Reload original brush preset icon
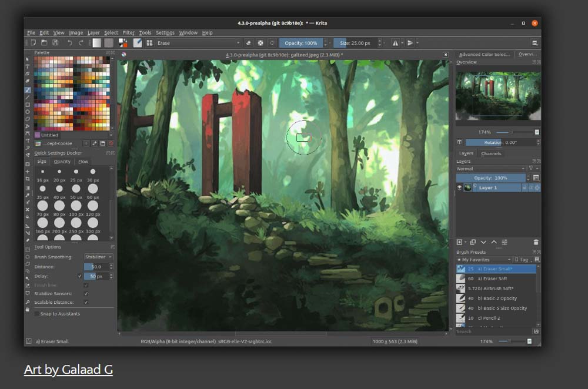Image resolution: width=588 pixels, height=389 pixels. pyautogui.click(x=272, y=43)
